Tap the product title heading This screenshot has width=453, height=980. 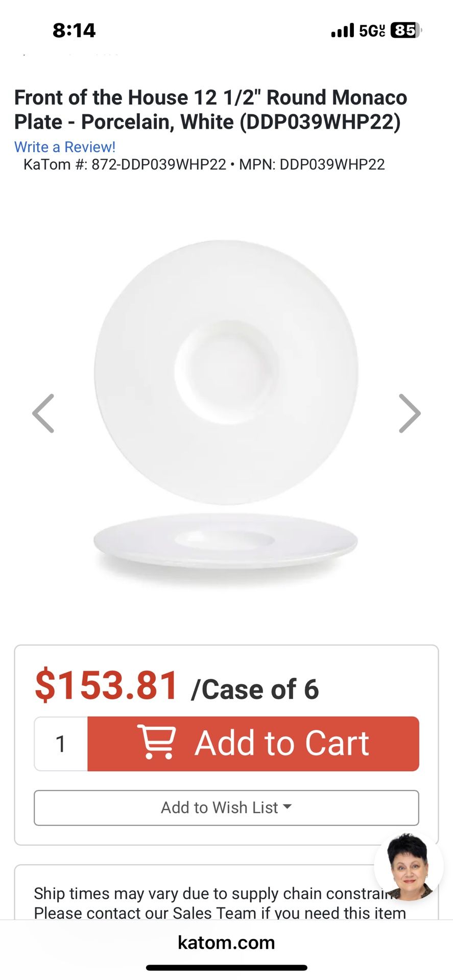(210, 110)
